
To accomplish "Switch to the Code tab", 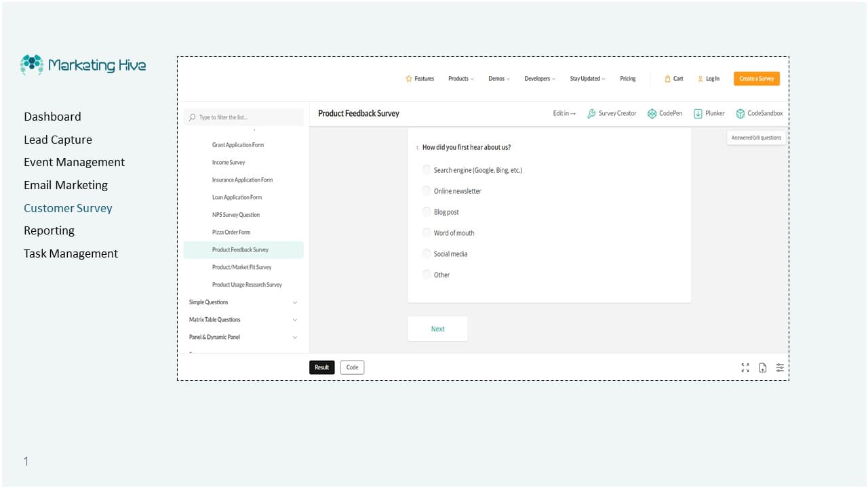I will click(352, 367).
